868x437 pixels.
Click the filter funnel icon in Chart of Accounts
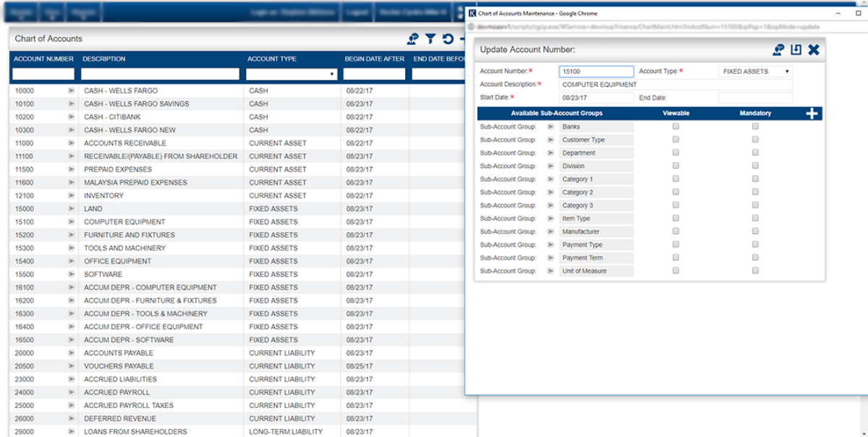click(430, 39)
